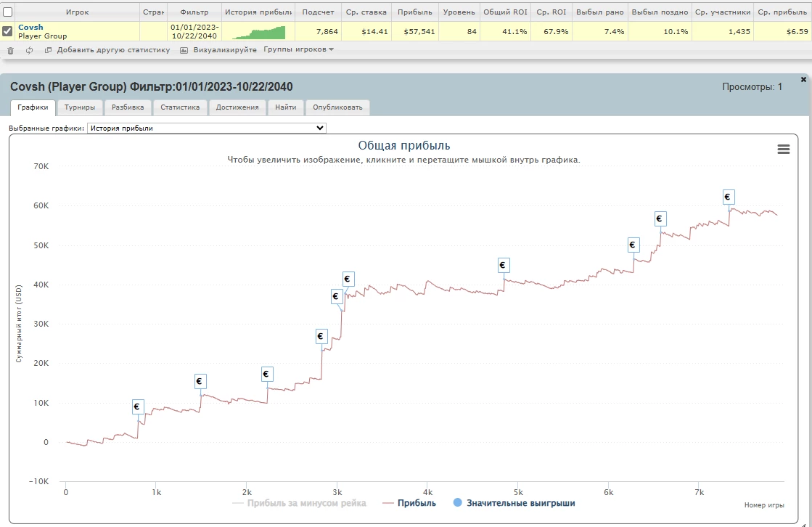
Task: Close the chart panel with X icon
Action: pos(803,79)
